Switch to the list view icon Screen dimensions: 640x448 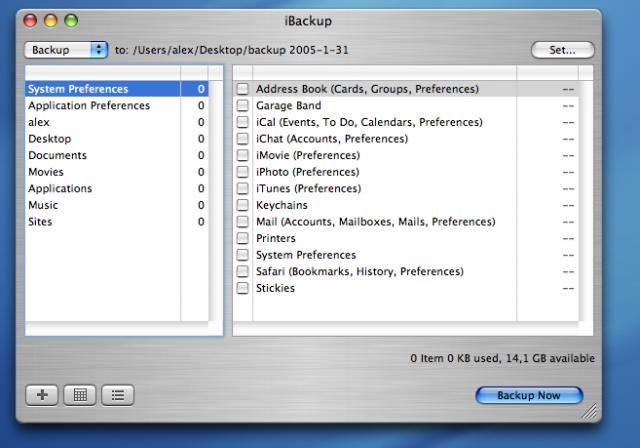[118, 395]
